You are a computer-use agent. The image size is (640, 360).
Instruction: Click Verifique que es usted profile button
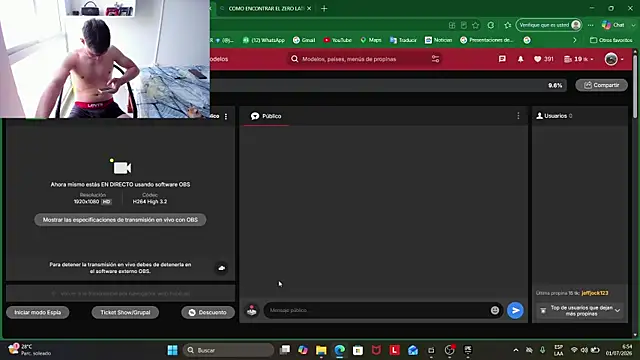click(x=549, y=25)
